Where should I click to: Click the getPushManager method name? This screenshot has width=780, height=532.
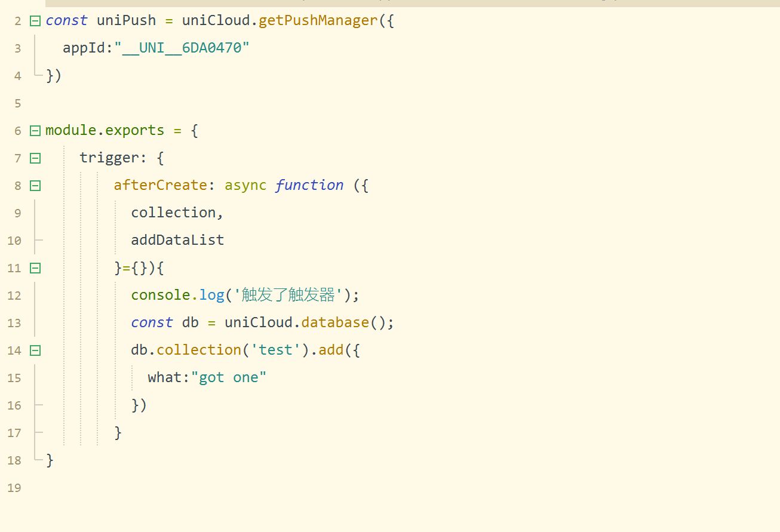tap(318, 21)
